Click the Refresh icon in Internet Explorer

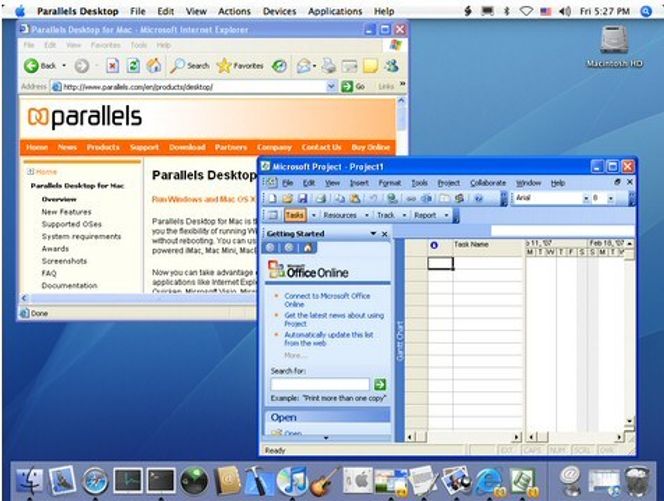pos(133,66)
